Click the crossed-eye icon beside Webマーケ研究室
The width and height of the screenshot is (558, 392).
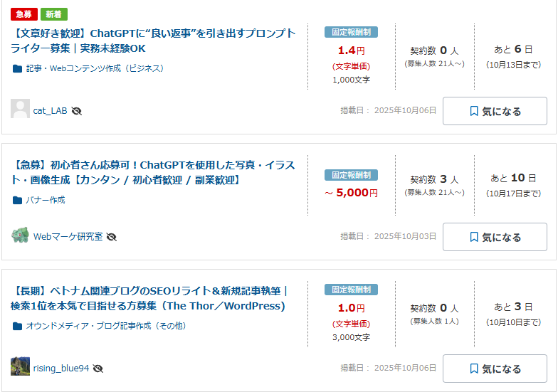pos(112,237)
